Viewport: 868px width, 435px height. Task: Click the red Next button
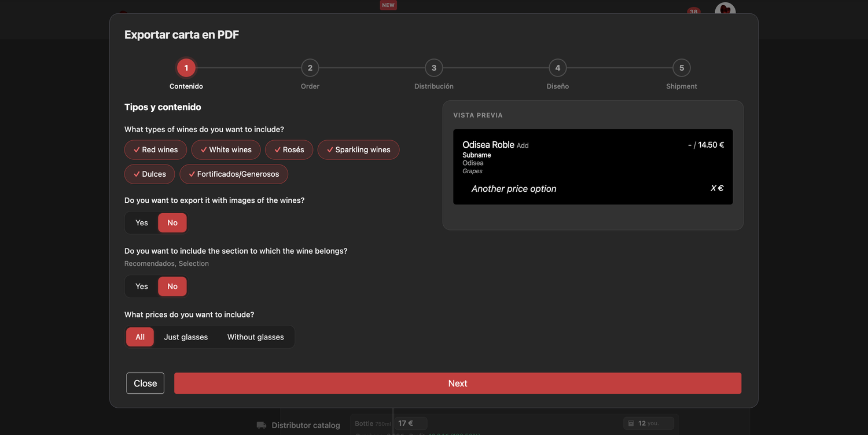point(458,383)
